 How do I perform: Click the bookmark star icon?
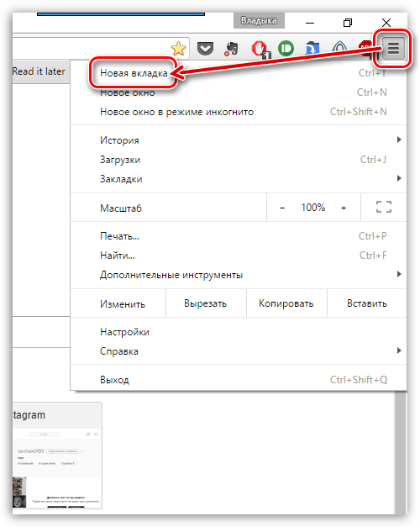point(178,49)
